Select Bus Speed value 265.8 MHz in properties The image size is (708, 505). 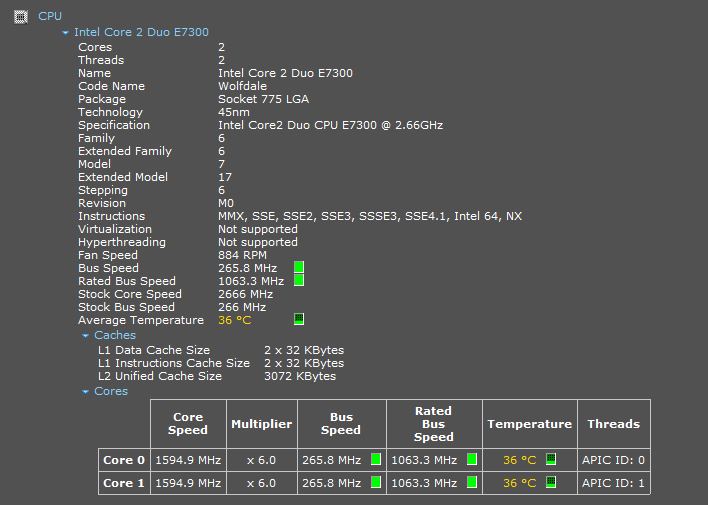point(247,268)
